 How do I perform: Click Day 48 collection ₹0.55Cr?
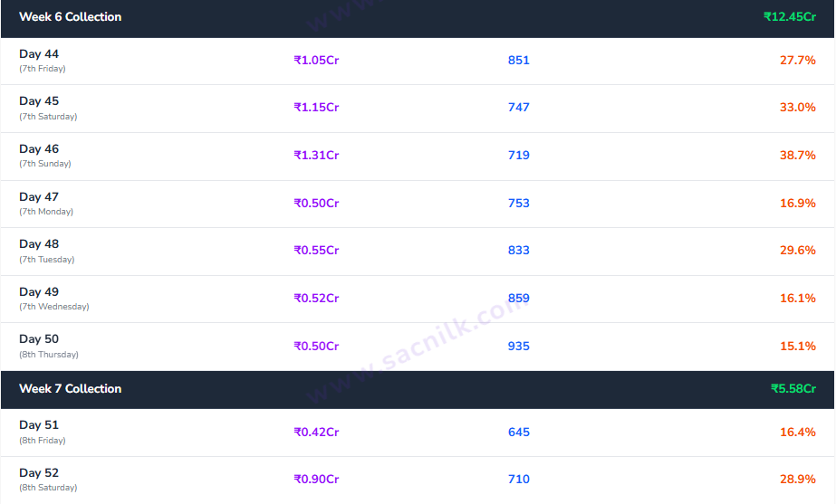(x=316, y=250)
